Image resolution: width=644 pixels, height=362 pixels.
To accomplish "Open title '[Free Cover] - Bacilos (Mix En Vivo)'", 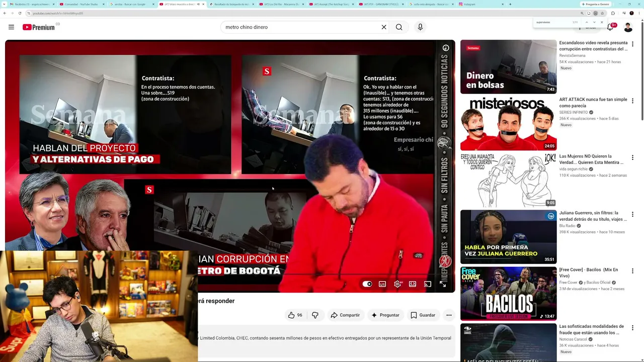I will click(589, 273).
